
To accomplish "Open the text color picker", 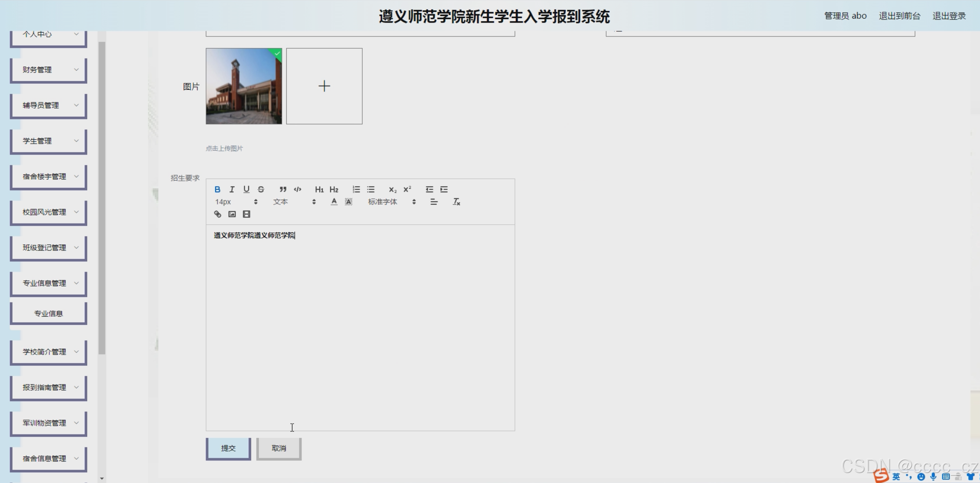I will click(x=334, y=202).
